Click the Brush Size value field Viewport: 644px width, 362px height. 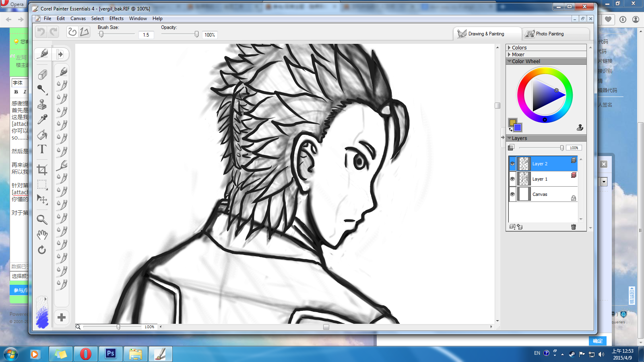[146, 35]
